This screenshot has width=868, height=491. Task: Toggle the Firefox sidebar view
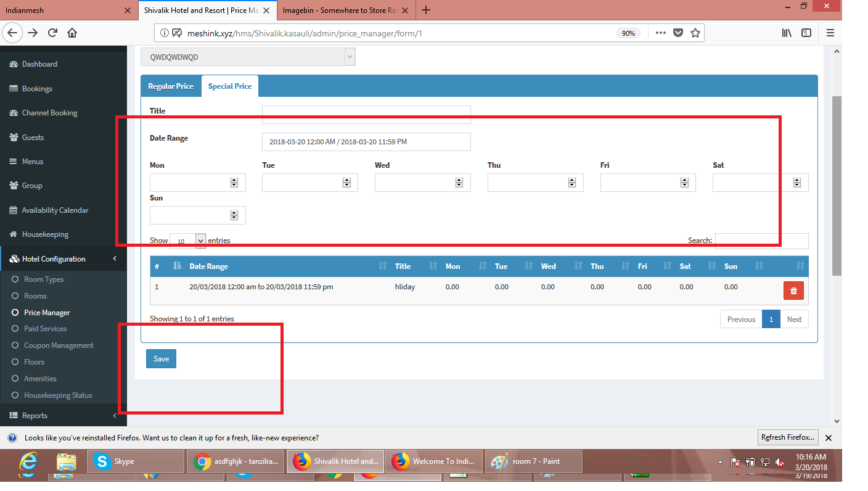pyautogui.click(x=806, y=33)
